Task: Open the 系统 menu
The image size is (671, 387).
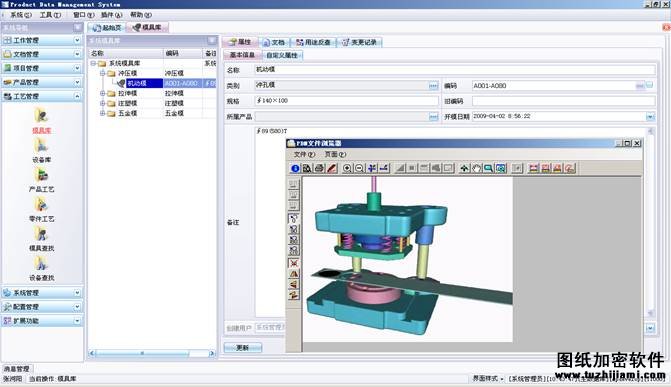Action: point(20,15)
